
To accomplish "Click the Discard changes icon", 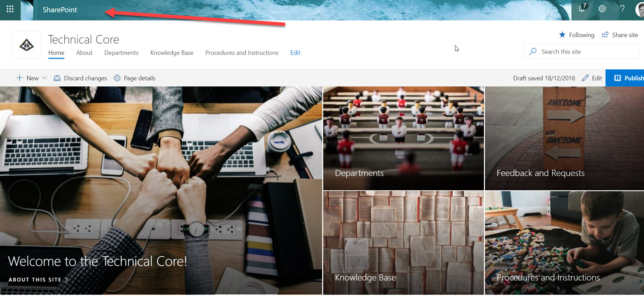I will [x=57, y=78].
